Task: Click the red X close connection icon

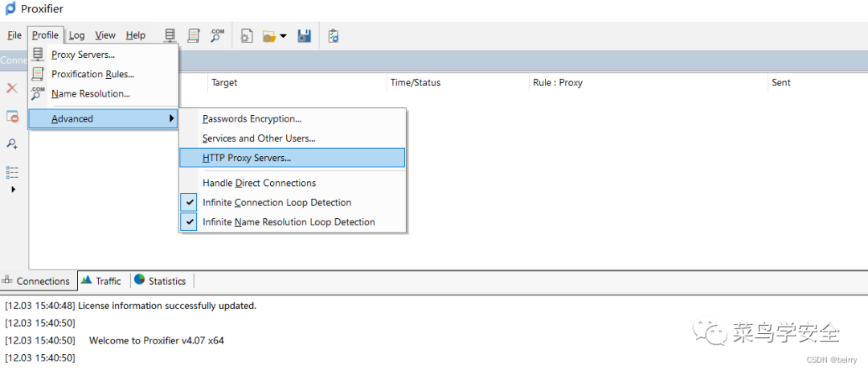Action: 11,89
